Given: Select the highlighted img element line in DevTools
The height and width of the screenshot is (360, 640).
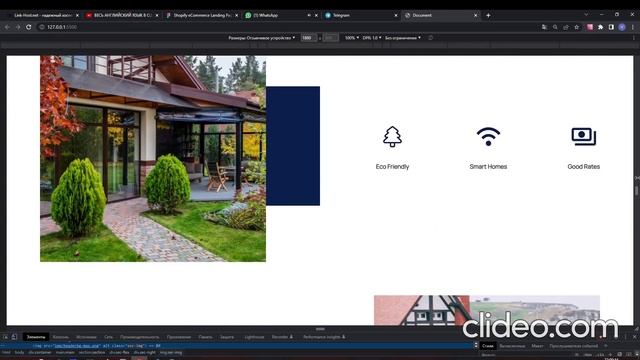Looking at the screenshot, I should click(x=237, y=346).
